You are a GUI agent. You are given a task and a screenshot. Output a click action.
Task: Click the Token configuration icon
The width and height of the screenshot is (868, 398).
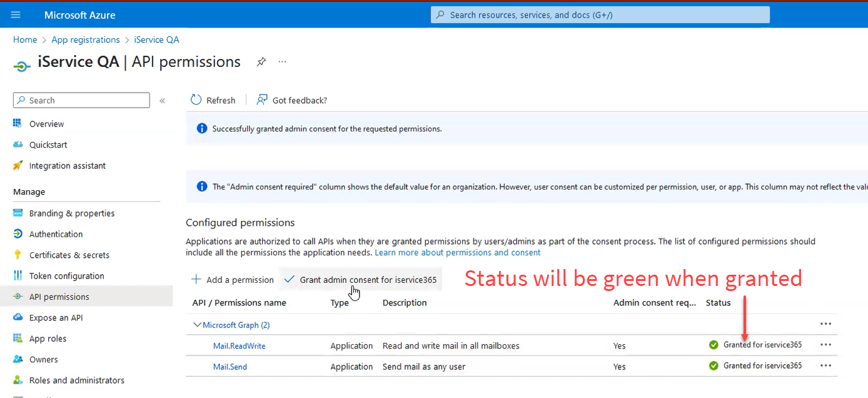click(18, 276)
